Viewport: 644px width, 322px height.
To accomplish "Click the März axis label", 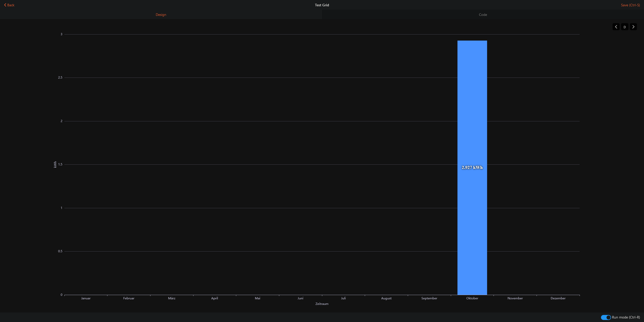I will click(172, 298).
